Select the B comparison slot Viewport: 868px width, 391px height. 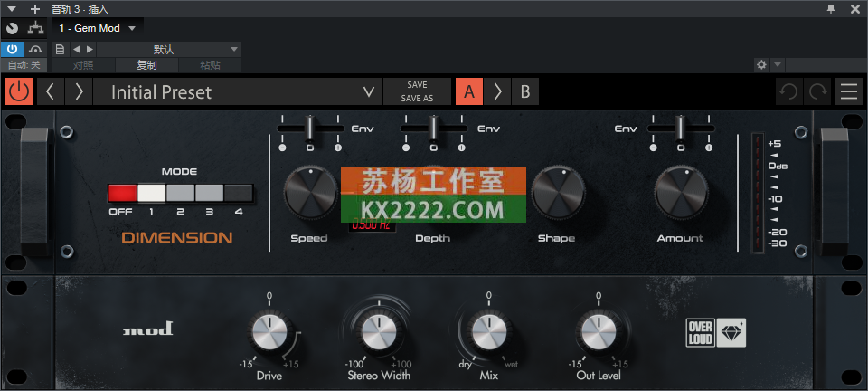(525, 91)
